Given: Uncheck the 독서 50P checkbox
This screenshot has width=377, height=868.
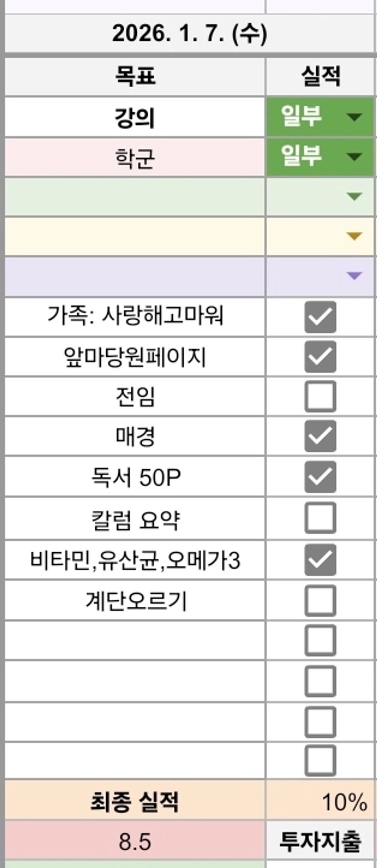Looking at the screenshot, I should click(x=320, y=477).
